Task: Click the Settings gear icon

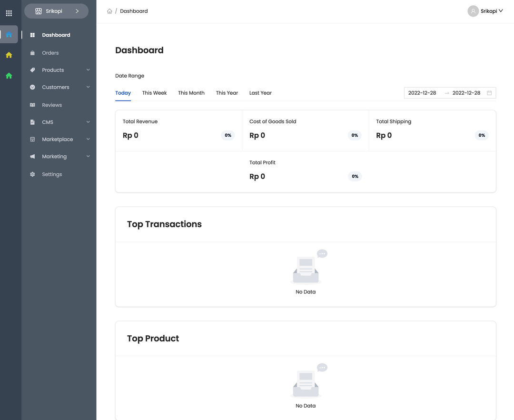Action: pos(32,174)
